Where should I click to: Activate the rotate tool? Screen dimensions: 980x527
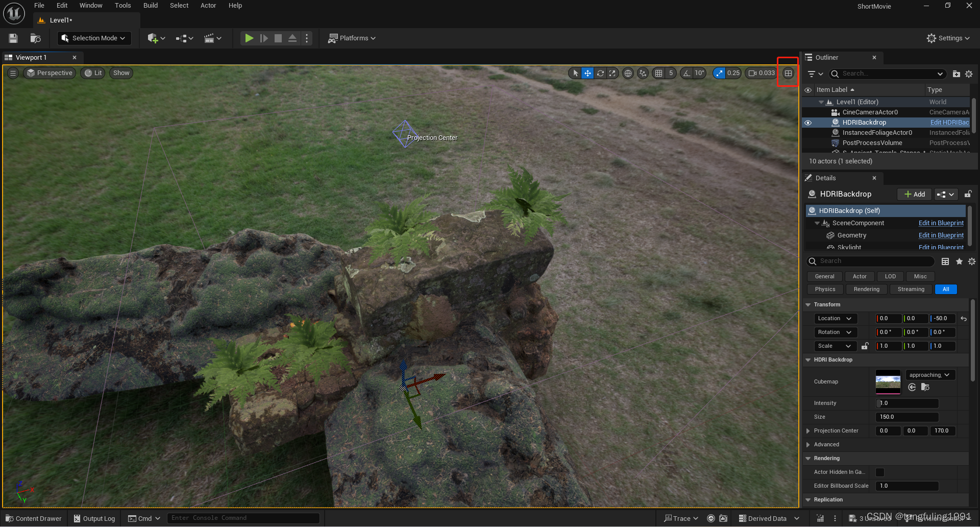(x=600, y=73)
